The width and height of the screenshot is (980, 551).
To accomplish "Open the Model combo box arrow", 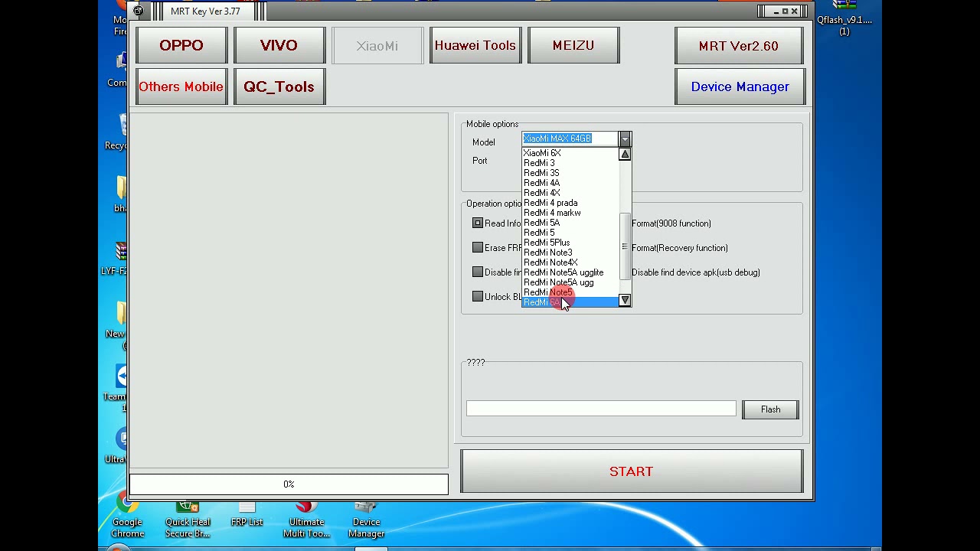I will coord(625,139).
